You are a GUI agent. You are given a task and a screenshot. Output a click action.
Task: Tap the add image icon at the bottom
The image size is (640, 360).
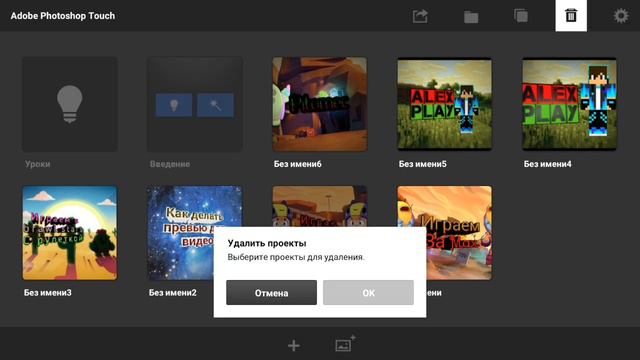[345, 344]
